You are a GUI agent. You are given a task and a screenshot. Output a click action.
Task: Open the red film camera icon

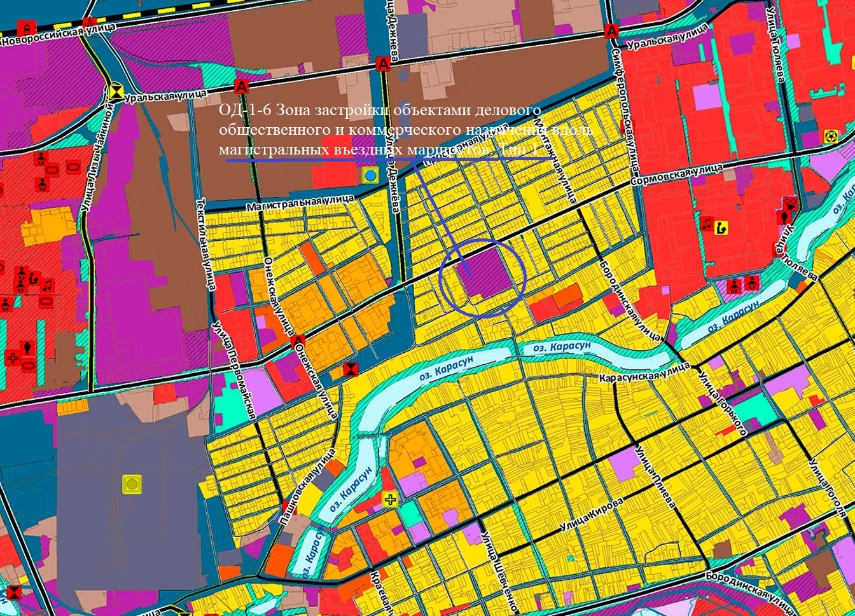coord(790,203)
